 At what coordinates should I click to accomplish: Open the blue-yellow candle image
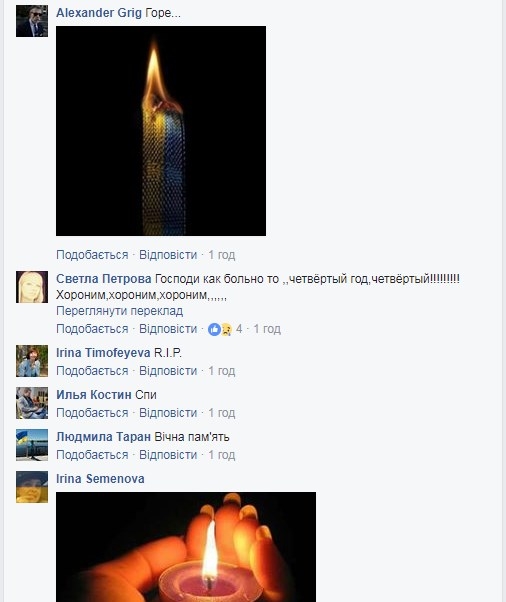161,131
